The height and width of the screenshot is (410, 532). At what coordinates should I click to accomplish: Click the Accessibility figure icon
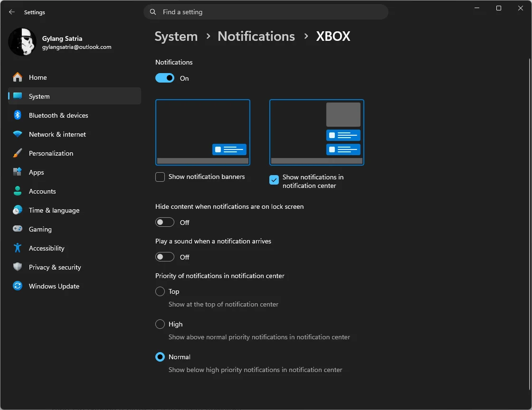click(x=18, y=248)
